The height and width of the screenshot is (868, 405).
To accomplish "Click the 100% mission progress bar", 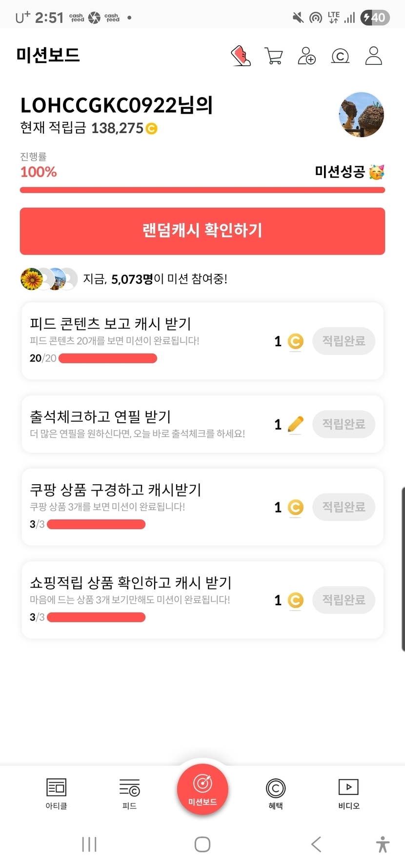I will coord(202,190).
